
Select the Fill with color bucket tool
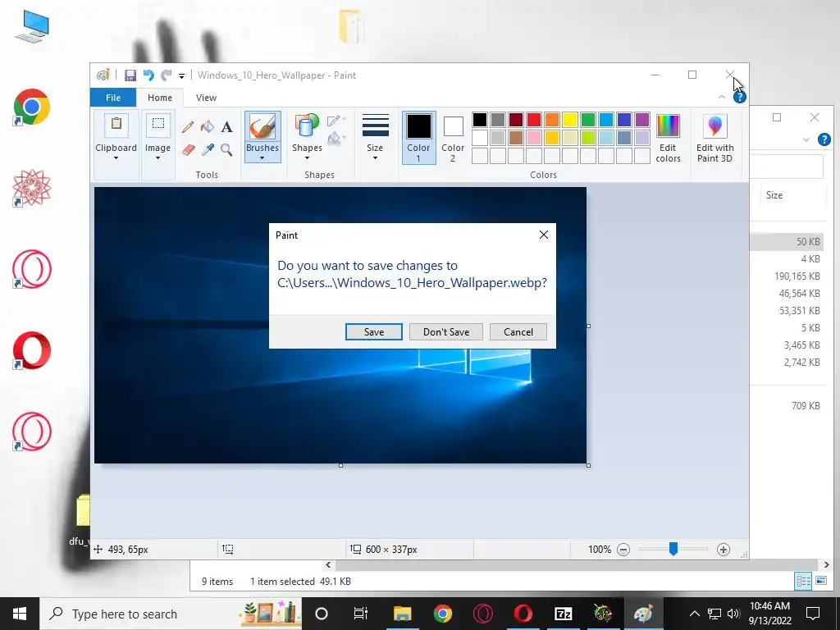coord(208,127)
